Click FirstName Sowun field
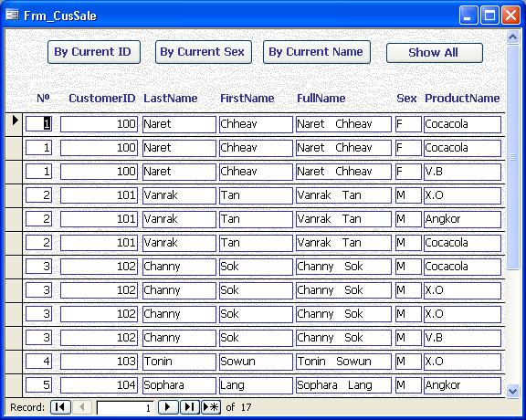Image resolution: width=526 pixels, height=420 pixels. 256,362
